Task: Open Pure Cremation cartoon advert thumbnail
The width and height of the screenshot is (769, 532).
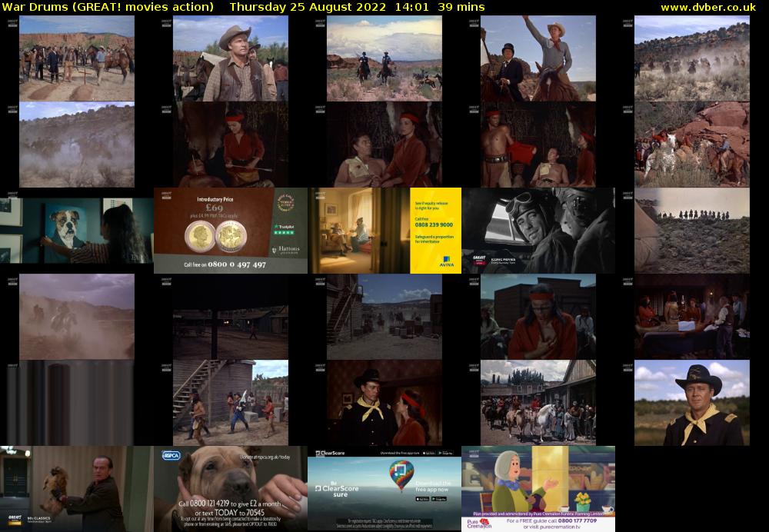Action: click(x=538, y=489)
